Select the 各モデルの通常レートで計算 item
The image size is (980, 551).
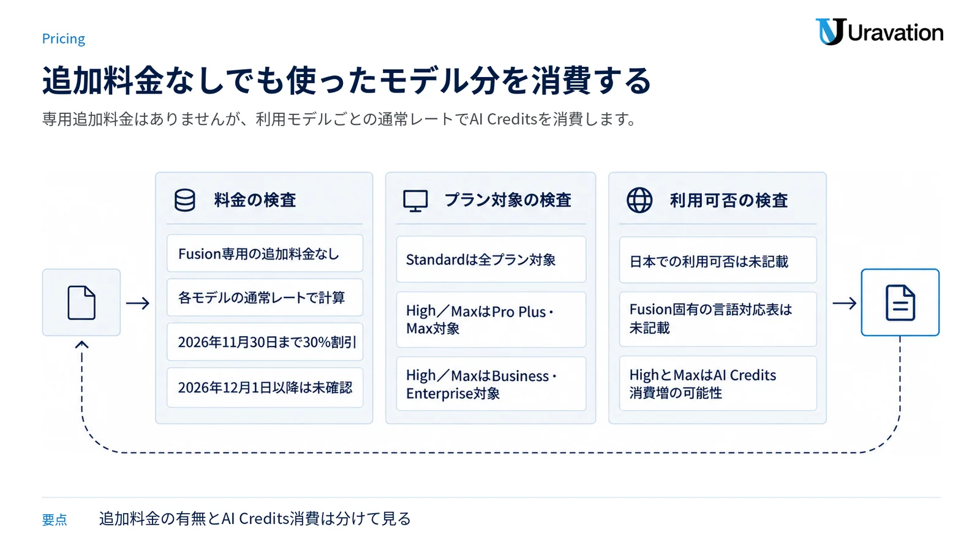pyautogui.click(x=265, y=298)
